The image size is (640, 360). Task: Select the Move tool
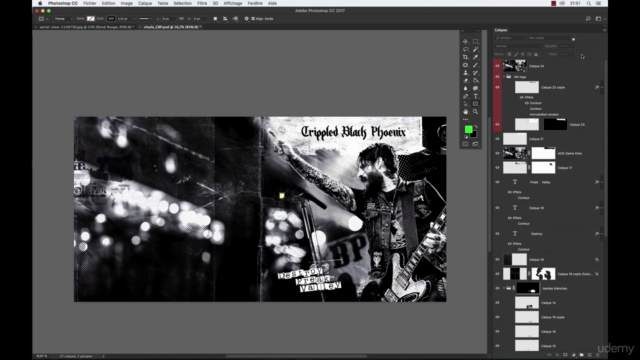(x=465, y=42)
